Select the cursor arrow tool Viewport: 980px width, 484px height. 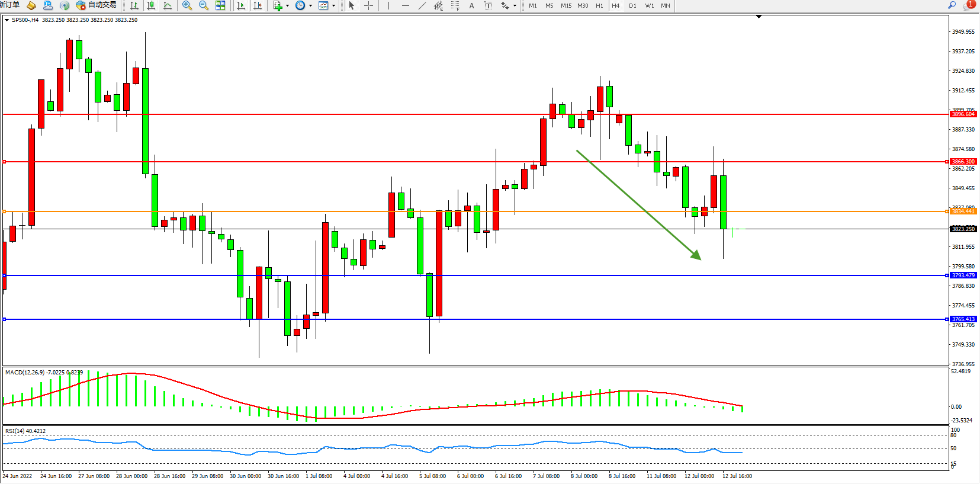[x=352, y=5]
